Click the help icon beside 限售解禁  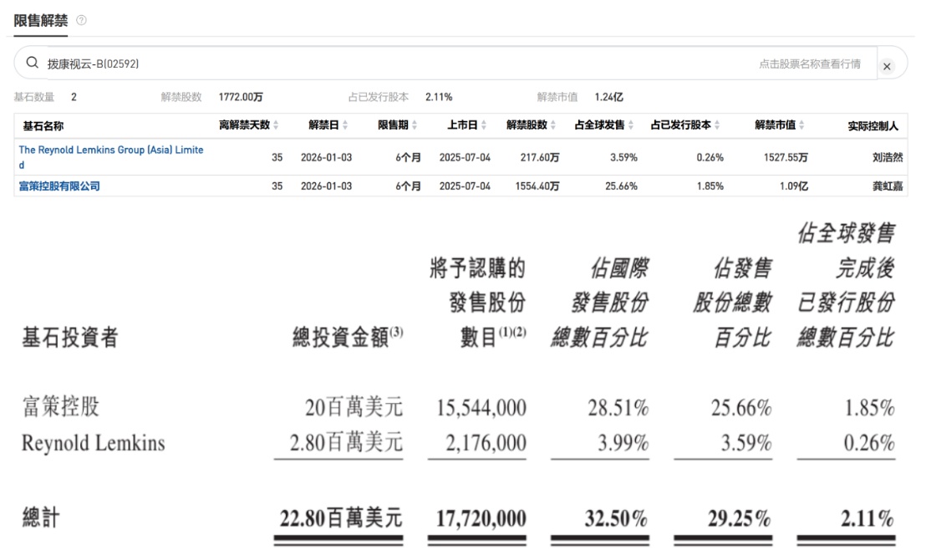82,20
